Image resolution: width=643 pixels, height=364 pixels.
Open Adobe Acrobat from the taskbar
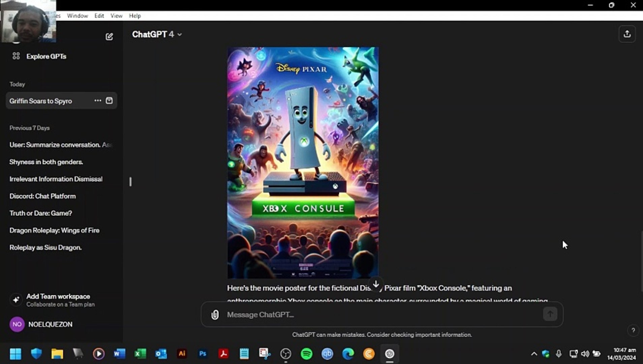(223, 354)
